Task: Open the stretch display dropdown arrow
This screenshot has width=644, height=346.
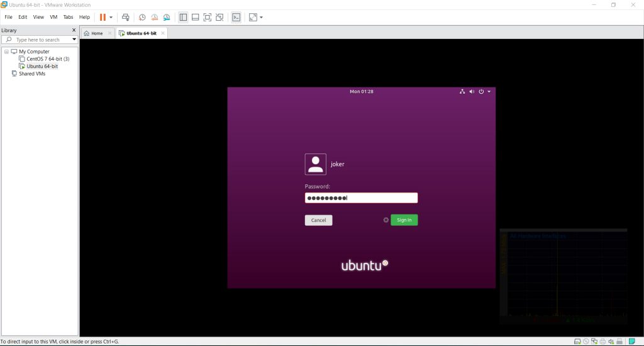Action: click(261, 17)
